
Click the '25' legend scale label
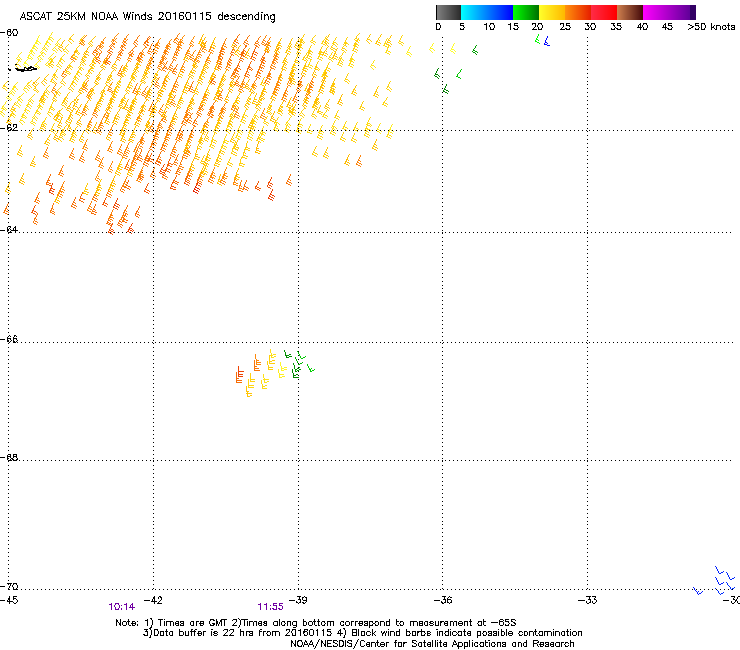(565, 27)
